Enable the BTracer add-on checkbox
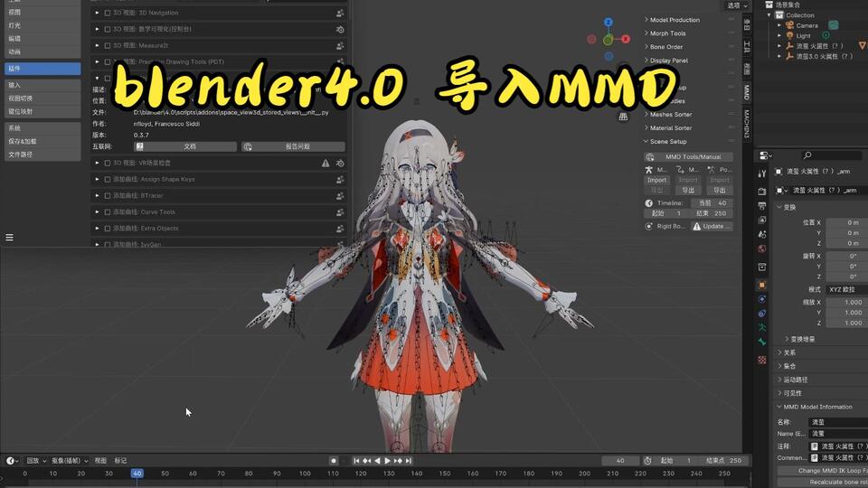868x488 pixels. [108, 196]
